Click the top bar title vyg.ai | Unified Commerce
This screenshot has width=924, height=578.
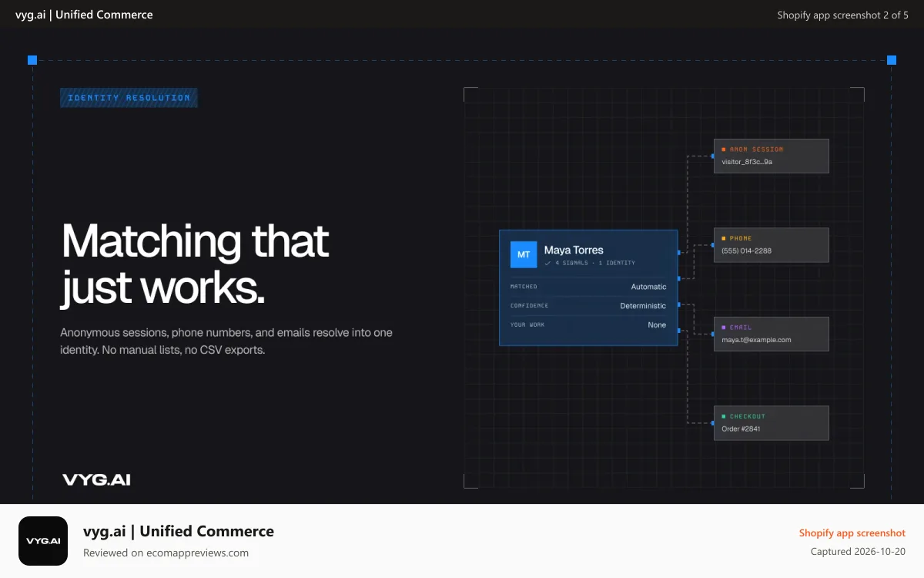(x=84, y=15)
